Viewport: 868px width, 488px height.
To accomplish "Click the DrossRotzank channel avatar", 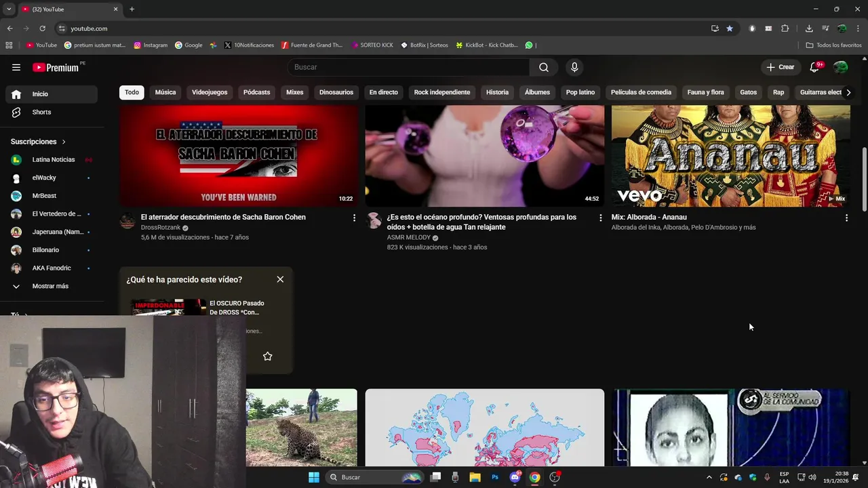I will click(x=127, y=221).
